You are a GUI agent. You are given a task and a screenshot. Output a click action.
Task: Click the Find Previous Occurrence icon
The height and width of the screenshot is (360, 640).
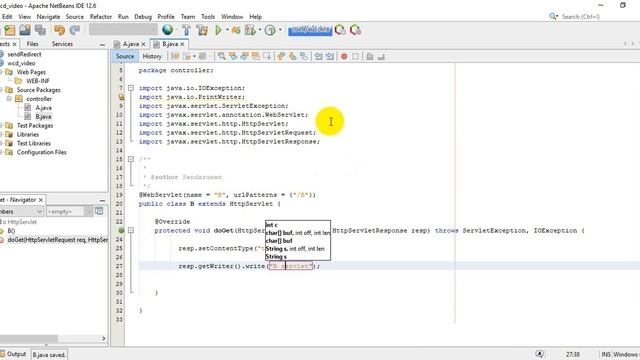click(x=233, y=56)
